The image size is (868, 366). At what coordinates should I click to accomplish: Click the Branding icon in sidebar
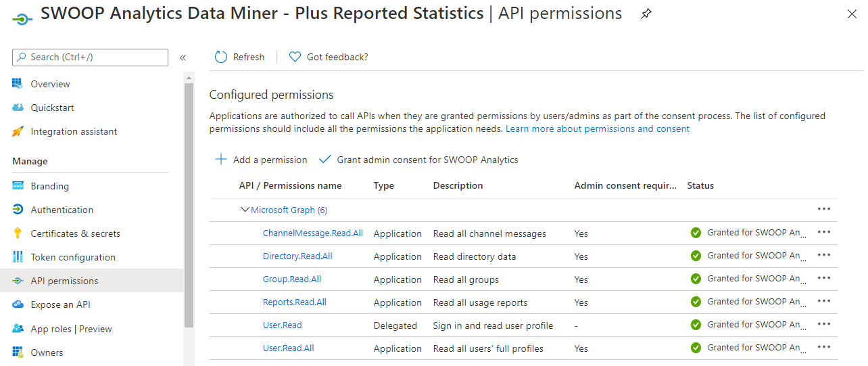(18, 186)
